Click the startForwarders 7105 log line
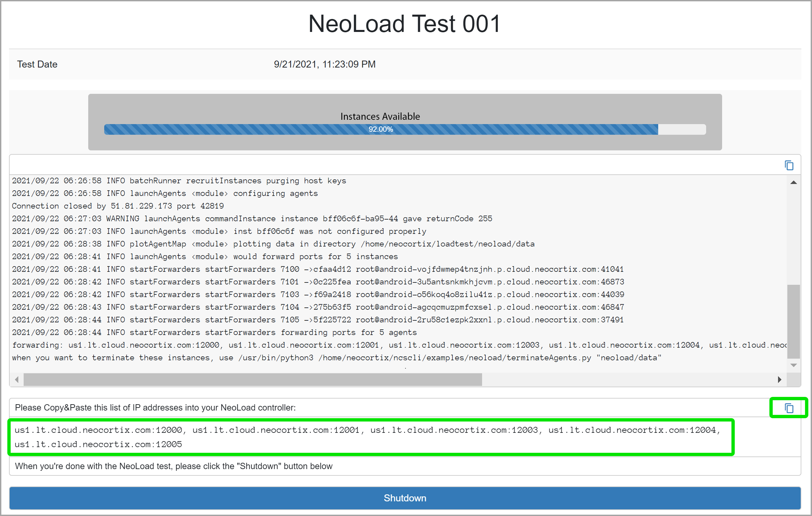 pyautogui.click(x=318, y=320)
